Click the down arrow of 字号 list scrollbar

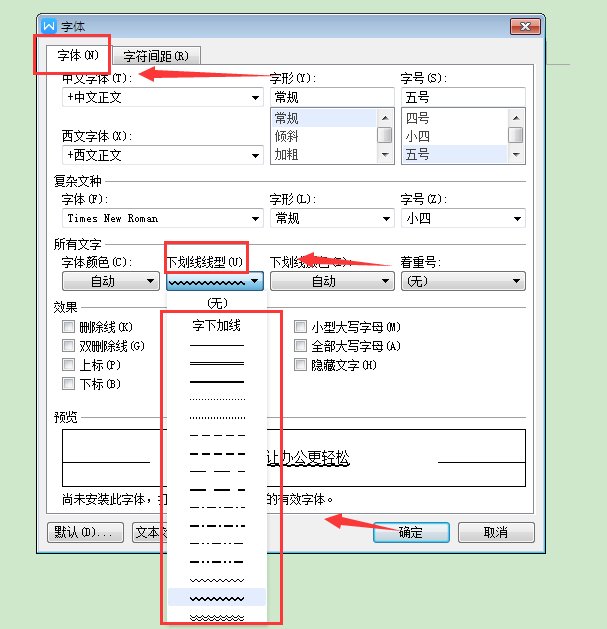(x=516, y=154)
